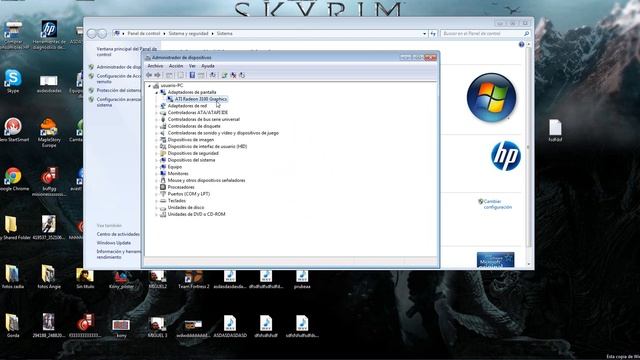This screenshot has width=640, height=360.
Task: Click 'Panel de control' in address breadcrumb
Action: click(144, 33)
